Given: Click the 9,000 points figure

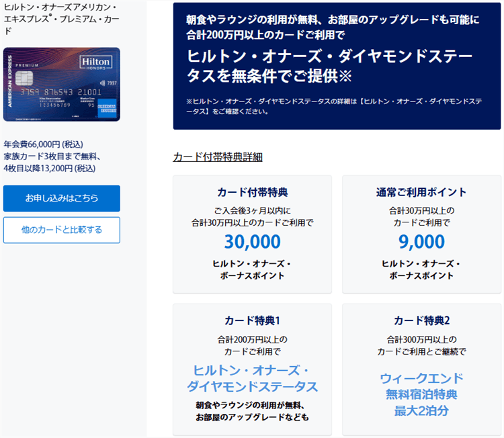Looking at the screenshot, I should click(x=421, y=242).
